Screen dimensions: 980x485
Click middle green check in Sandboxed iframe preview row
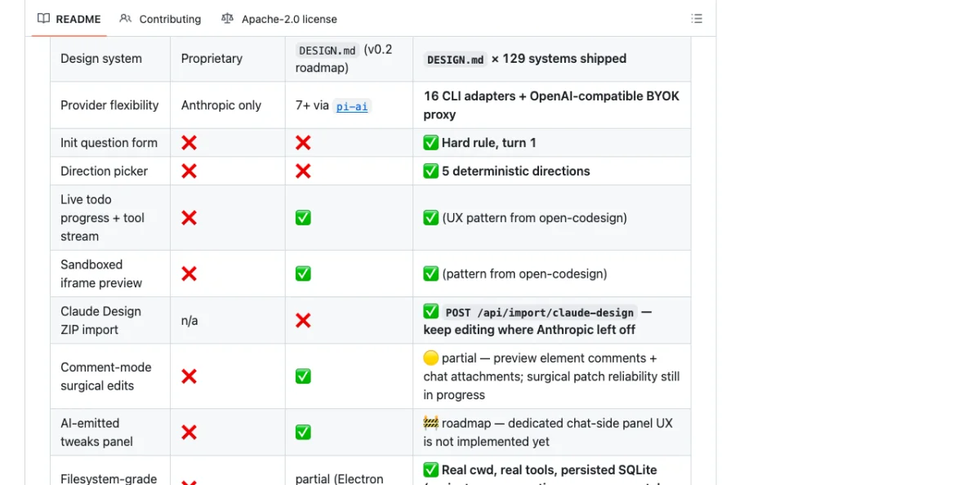303,274
